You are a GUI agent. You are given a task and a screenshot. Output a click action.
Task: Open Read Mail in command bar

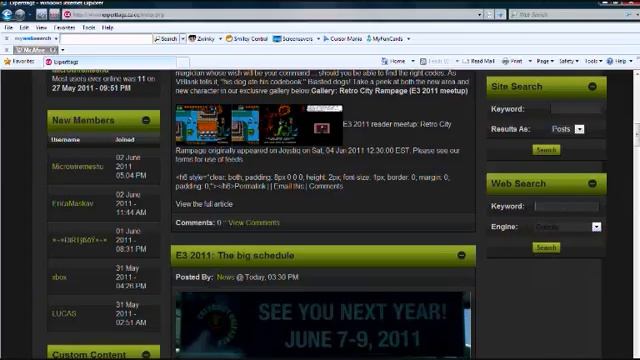[x=478, y=61]
